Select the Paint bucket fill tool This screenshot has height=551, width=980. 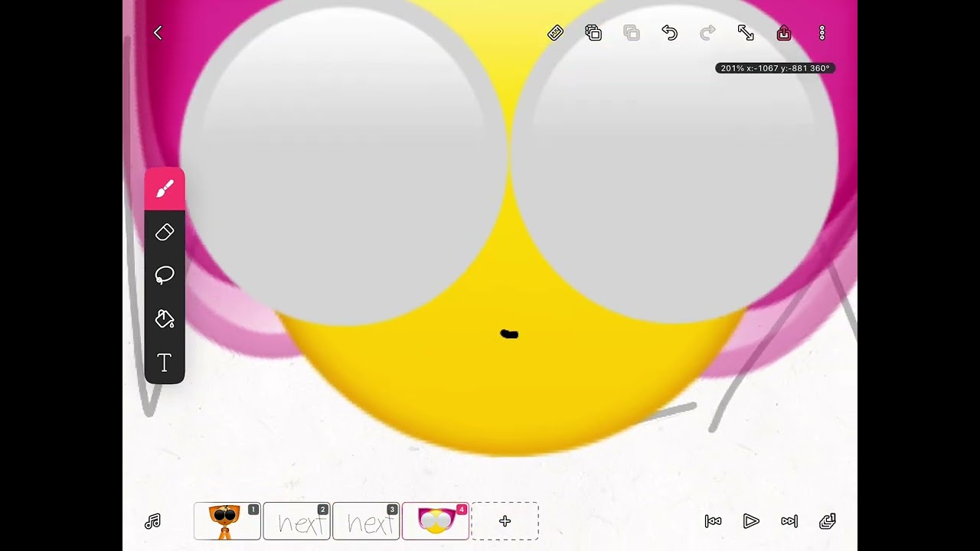pyautogui.click(x=165, y=319)
